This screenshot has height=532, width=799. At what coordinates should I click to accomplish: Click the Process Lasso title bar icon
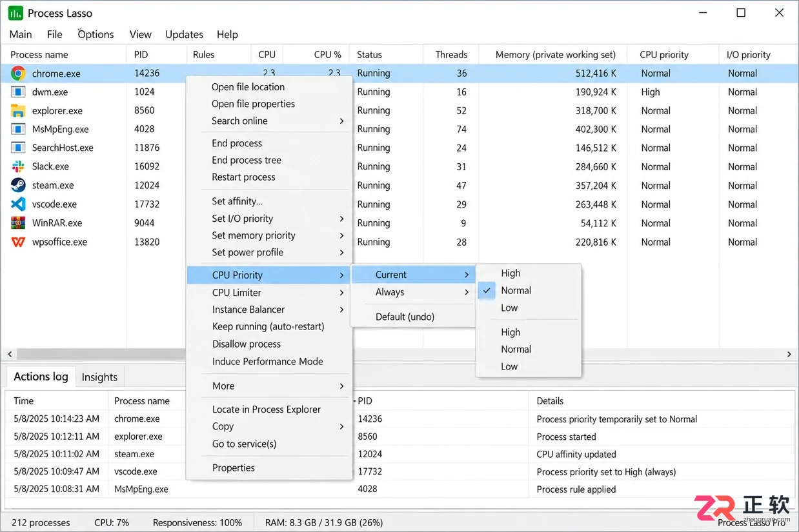[15, 13]
